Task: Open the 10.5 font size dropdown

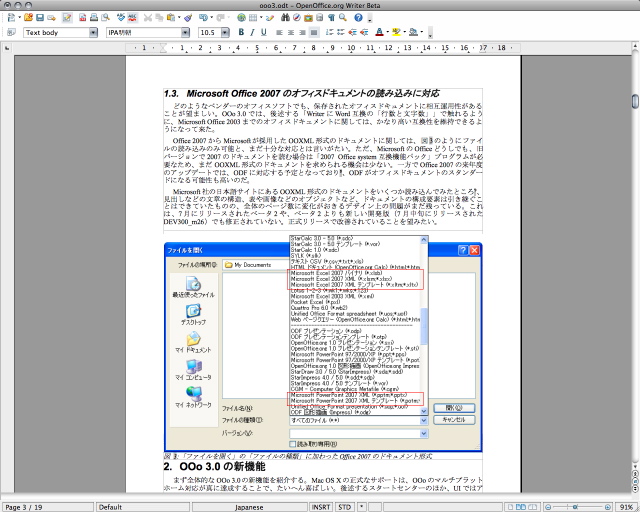Action: (225, 33)
